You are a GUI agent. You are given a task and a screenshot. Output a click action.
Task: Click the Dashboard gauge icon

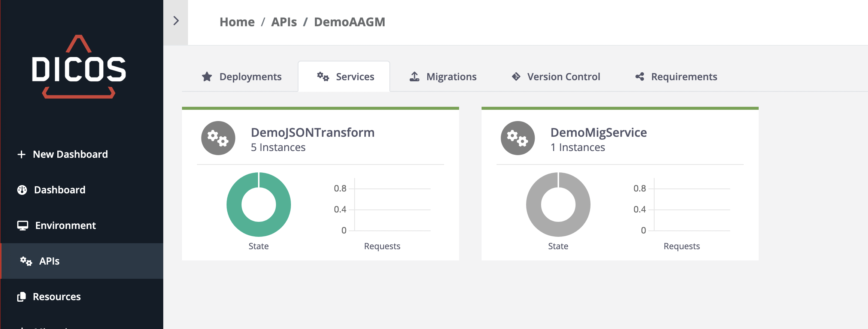[22, 190]
